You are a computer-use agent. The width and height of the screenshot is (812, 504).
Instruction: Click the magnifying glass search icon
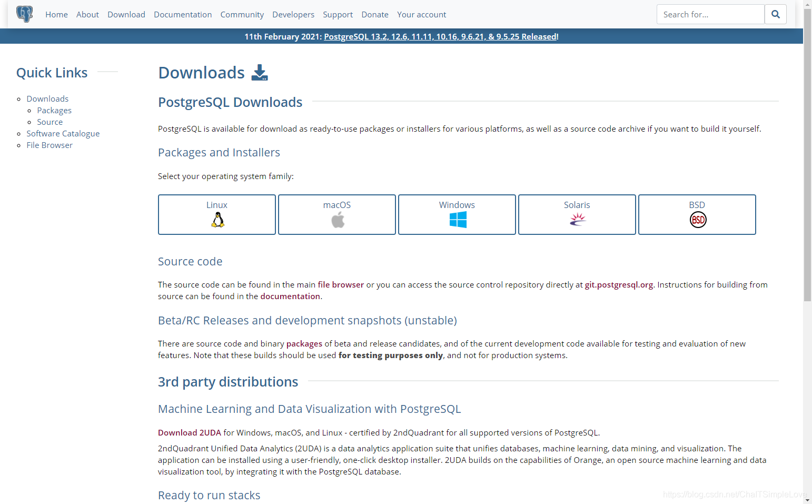tap(775, 14)
